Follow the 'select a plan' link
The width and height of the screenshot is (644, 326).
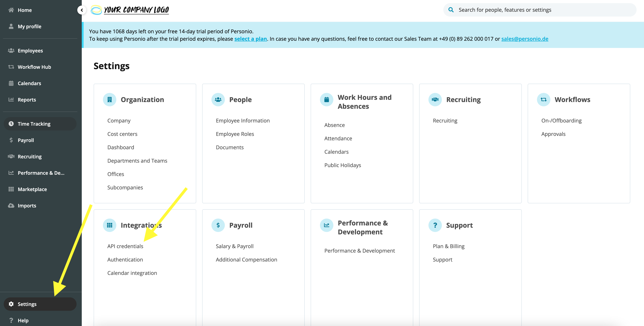(250, 39)
